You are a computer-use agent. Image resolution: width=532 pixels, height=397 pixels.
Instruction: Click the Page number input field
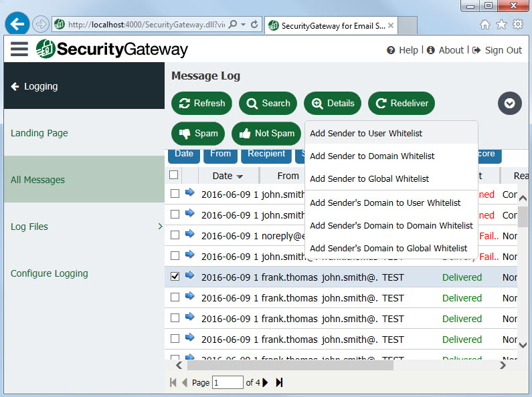point(228,382)
